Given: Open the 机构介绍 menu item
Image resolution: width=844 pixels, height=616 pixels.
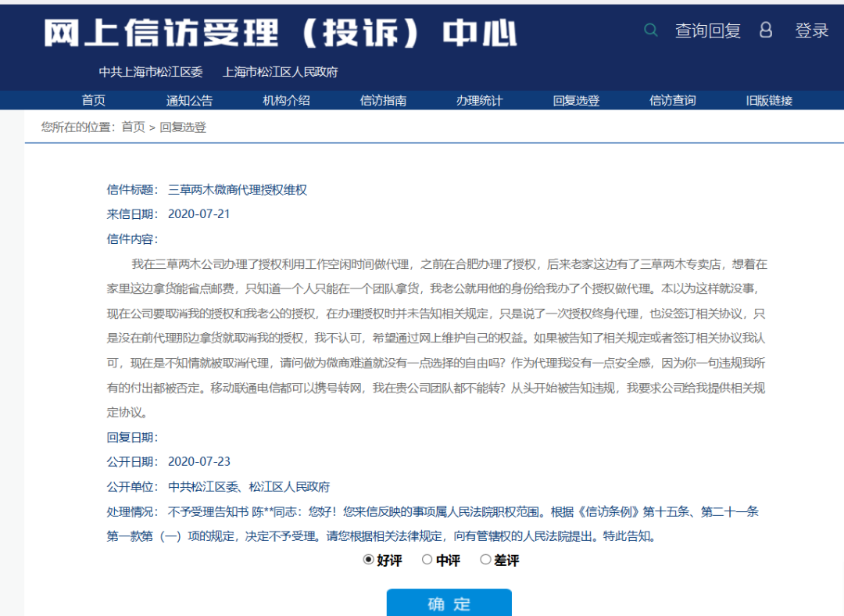Looking at the screenshot, I should (286, 101).
